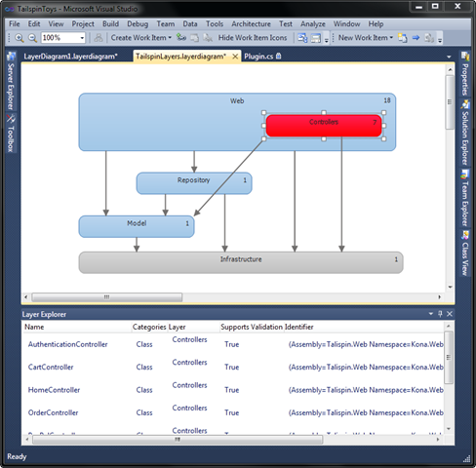Open the Project menu
Viewport: 476px width, 468px height.
point(83,23)
